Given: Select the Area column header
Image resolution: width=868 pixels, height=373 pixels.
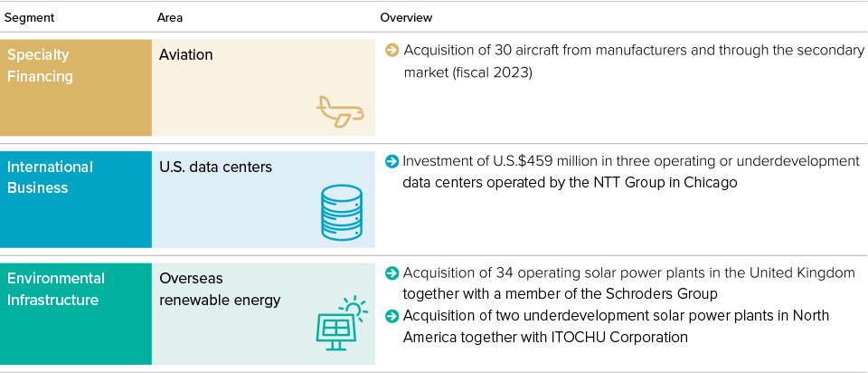Looking at the screenshot, I should point(170,18).
